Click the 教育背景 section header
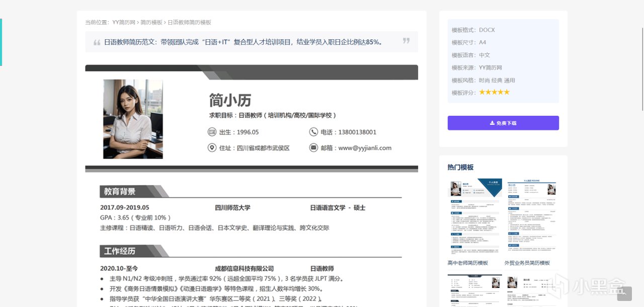 [x=120, y=191]
